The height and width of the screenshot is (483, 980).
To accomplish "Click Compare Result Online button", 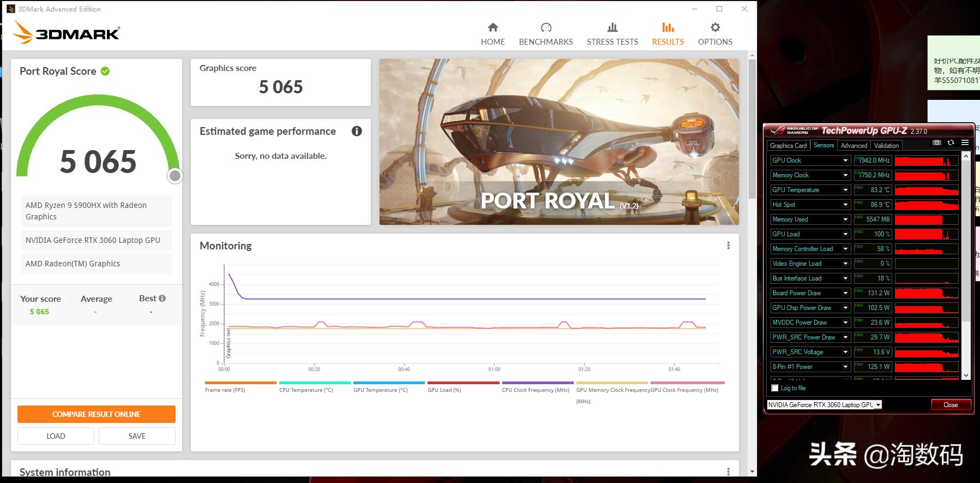I will (x=97, y=414).
